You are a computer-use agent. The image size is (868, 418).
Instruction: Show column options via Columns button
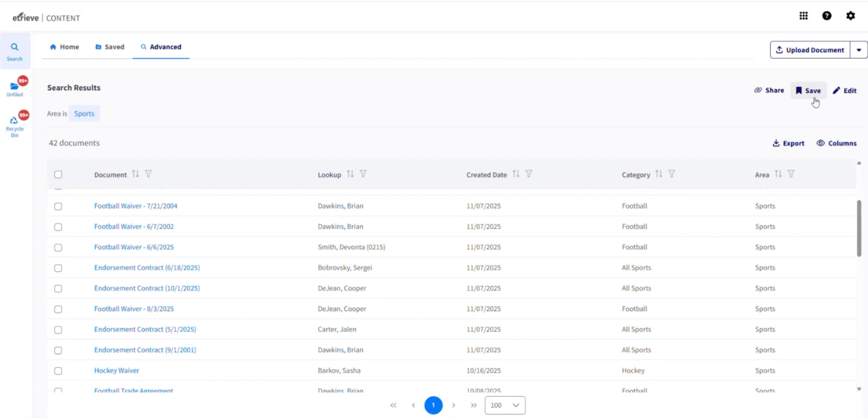point(836,144)
